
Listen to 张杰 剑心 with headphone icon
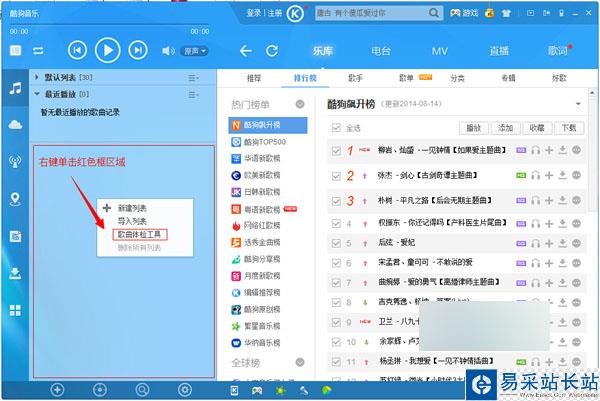point(535,176)
